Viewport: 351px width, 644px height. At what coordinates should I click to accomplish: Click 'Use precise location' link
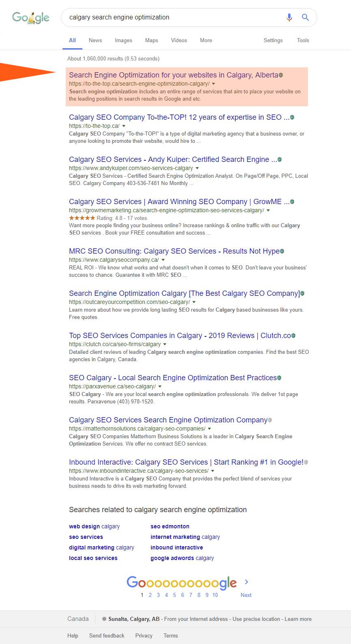[256, 619]
